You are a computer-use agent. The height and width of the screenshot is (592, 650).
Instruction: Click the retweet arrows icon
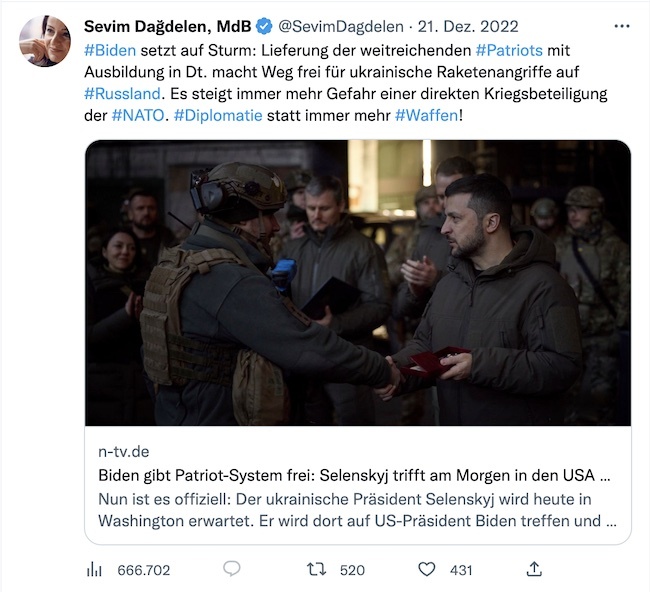click(316, 569)
